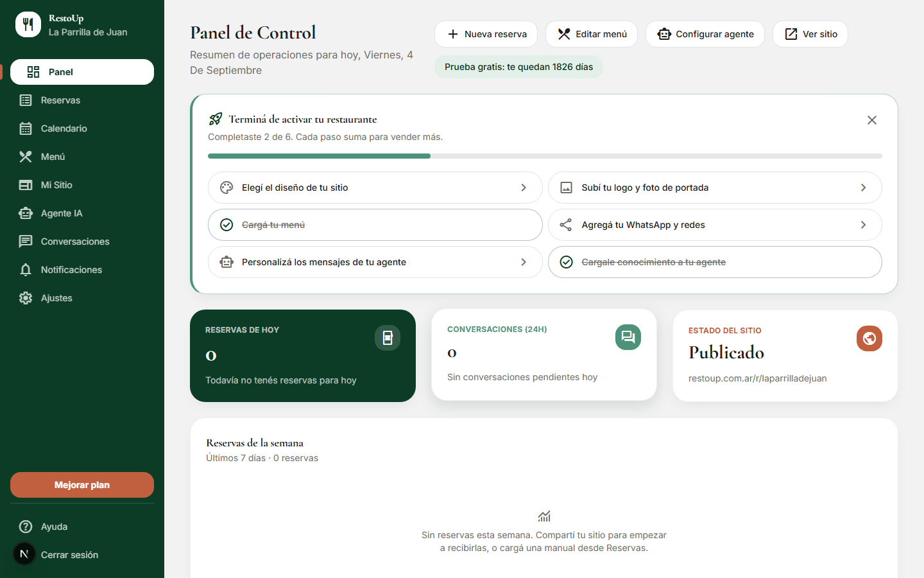Open Personalizá los mensajes chevron arrow
924x578 pixels.
point(524,262)
